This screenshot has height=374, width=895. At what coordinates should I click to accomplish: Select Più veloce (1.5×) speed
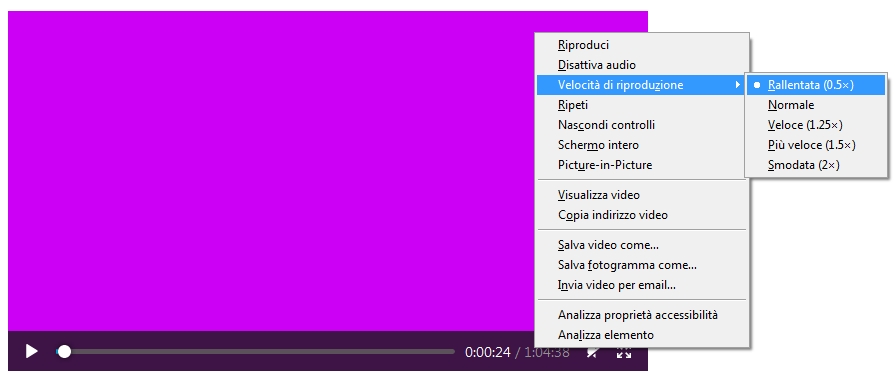pos(816,145)
